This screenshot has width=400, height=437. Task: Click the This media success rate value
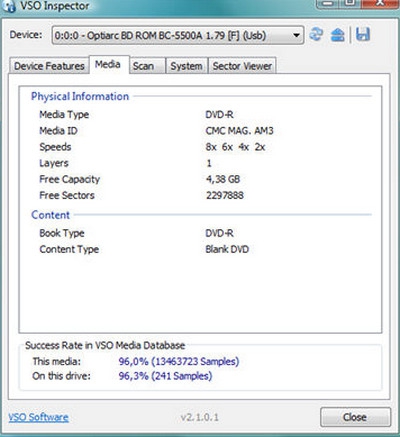point(179,361)
